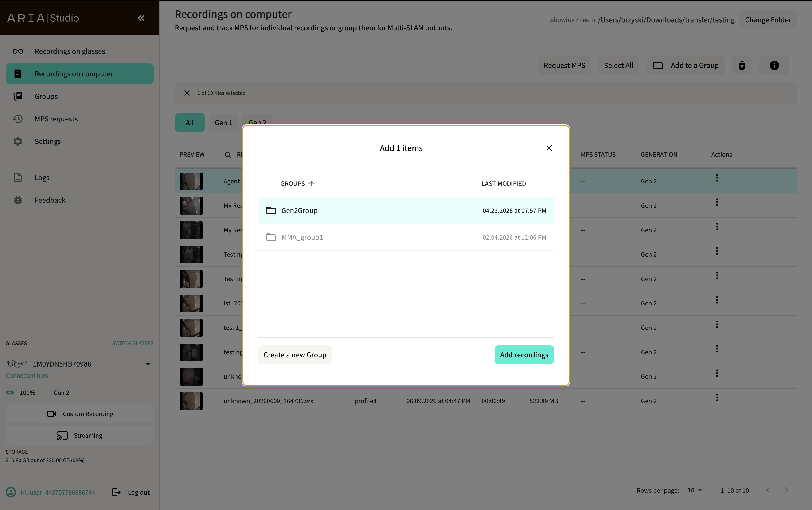Viewport: 812px width, 510px height.
Task: Open actions menu for first My Rec row
Action: 717,202
